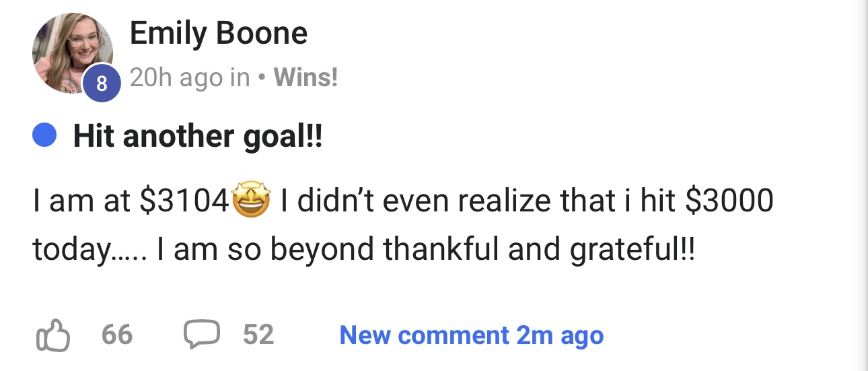868x371 pixels.
Task: Click the blue unread dot beside title
Action: [44, 137]
